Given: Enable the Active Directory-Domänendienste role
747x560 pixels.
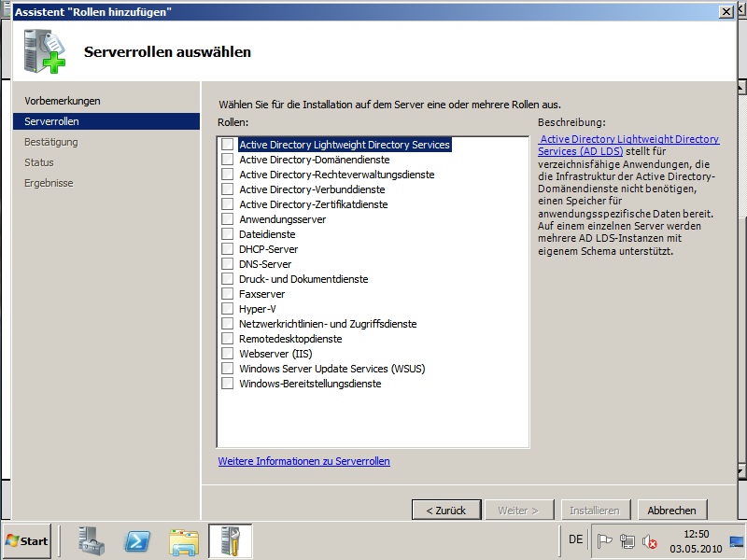Looking at the screenshot, I should coord(227,160).
